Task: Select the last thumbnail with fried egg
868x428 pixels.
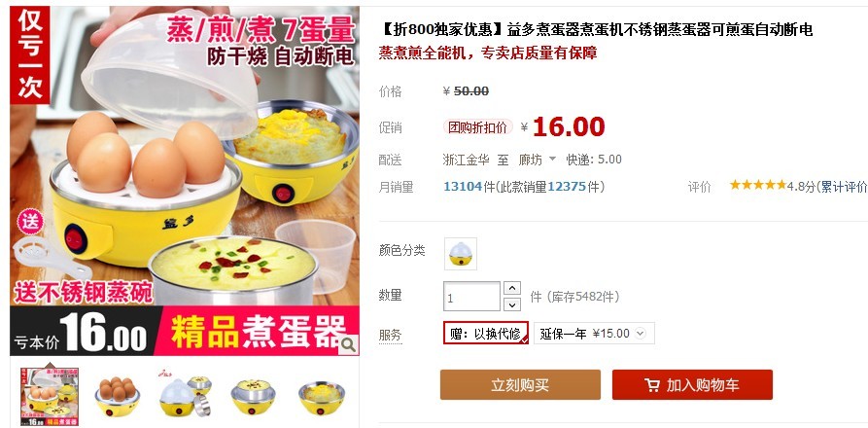Action: (x=321, y=397)
